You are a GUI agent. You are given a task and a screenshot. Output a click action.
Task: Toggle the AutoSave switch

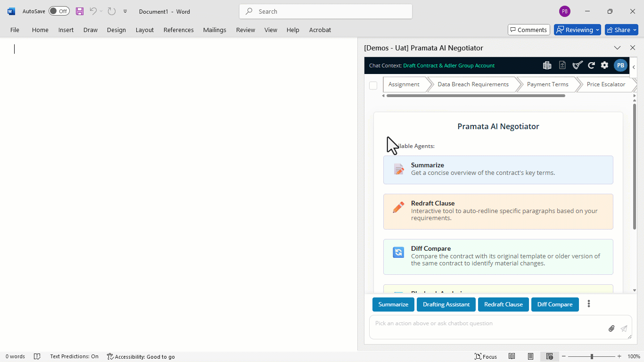[59, 11]
